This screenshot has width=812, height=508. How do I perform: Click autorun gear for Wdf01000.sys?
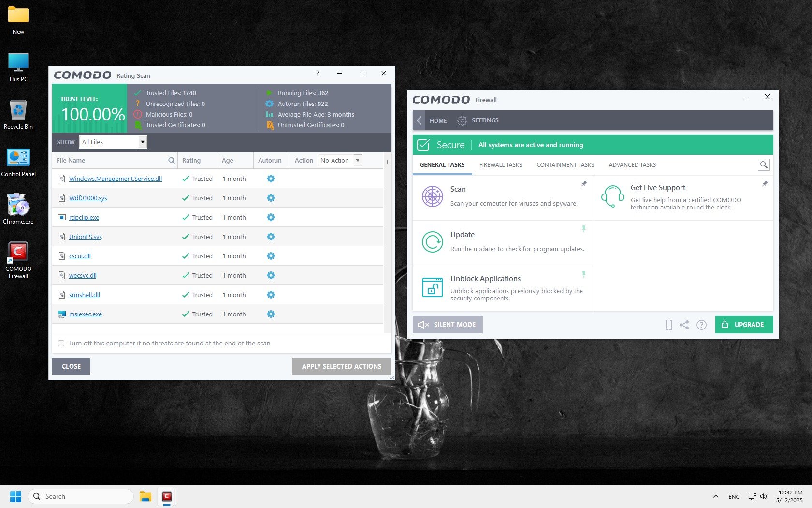tap(271, 198)
